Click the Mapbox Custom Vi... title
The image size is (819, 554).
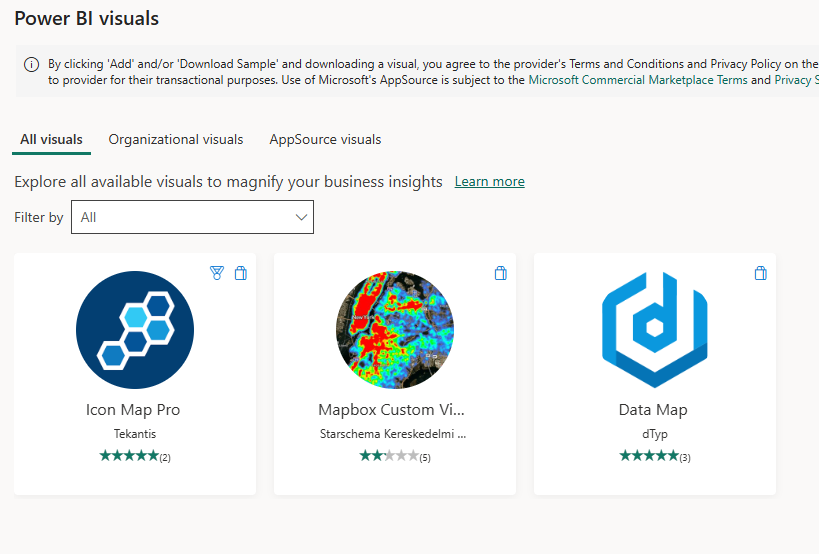(391, 410)
